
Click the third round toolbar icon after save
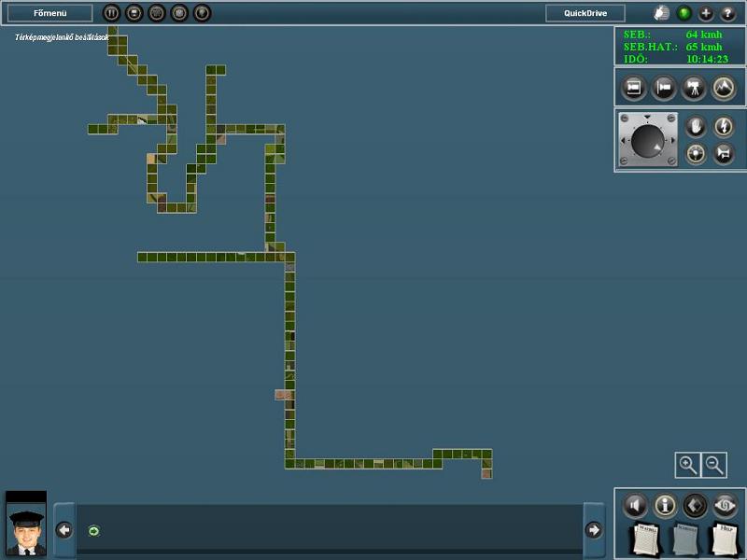tap(157, 13)
